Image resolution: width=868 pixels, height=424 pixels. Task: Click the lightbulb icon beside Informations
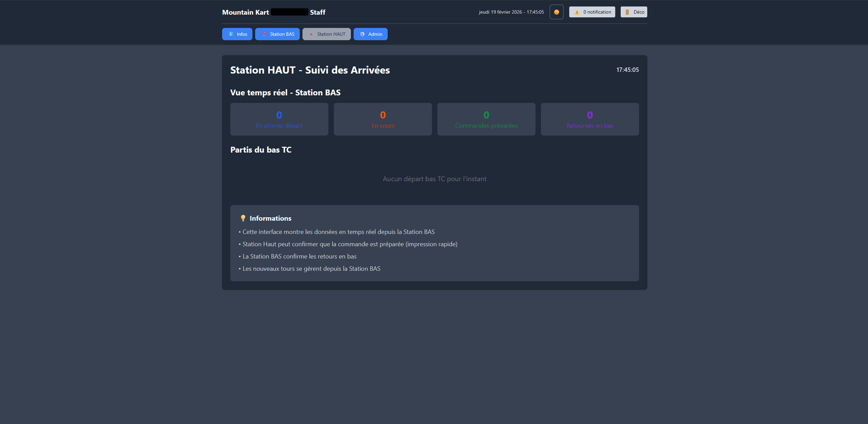pos(243,218)
